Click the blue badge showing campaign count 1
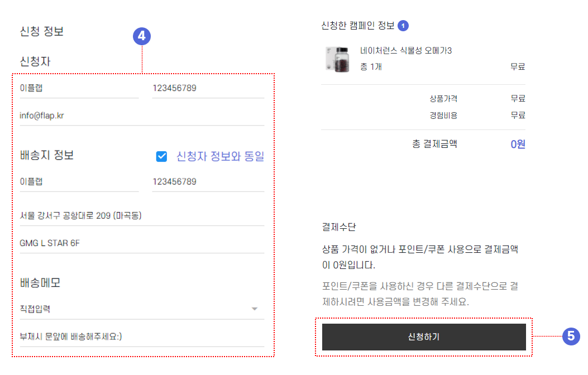The image size is (588, 375). pos(403,26)
